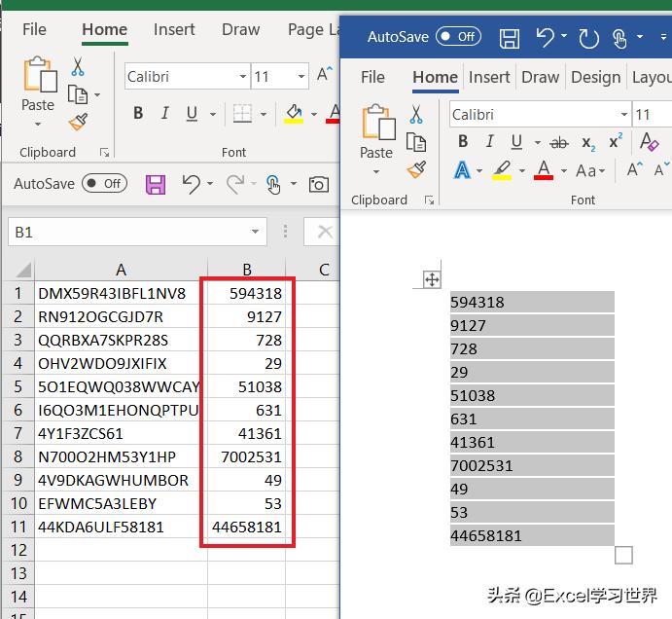The width and height of the screenshot is (672, 619).
Task: Select Format Painter brush in Excel
Action: 78,122
